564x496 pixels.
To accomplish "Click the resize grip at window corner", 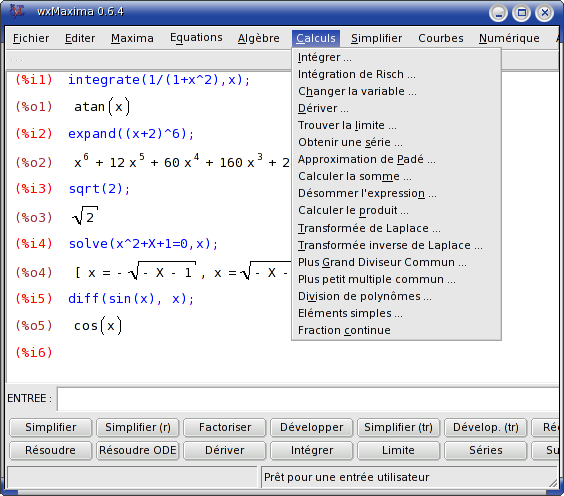I will (x=553, y=483).
